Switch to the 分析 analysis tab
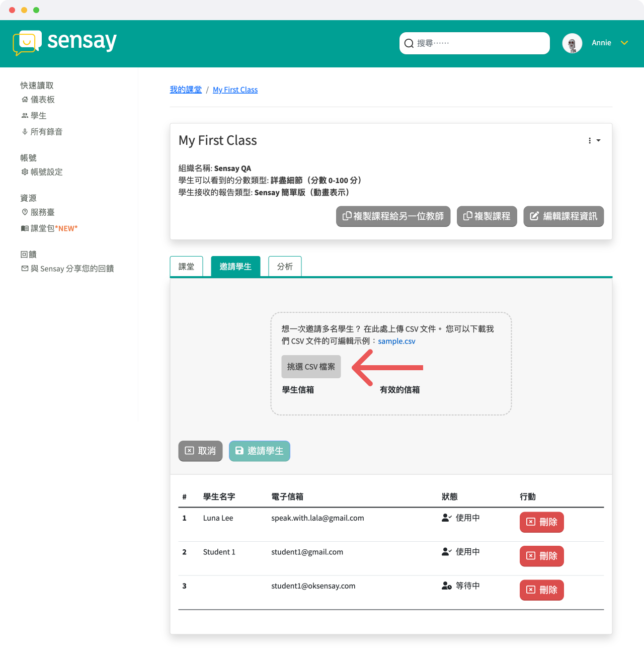 click(285, 267)
